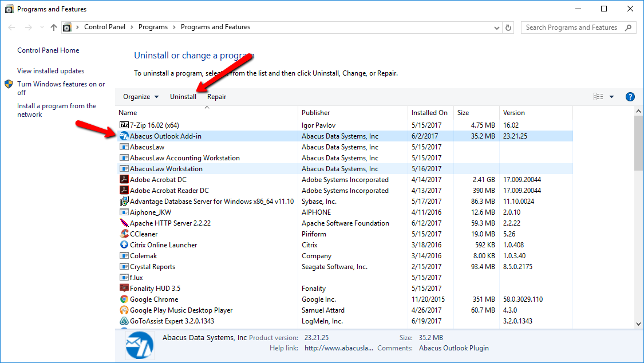Screen dimensions: 644x363
Task: Click the 2.41 GB size cell
Action: (484, 180)
